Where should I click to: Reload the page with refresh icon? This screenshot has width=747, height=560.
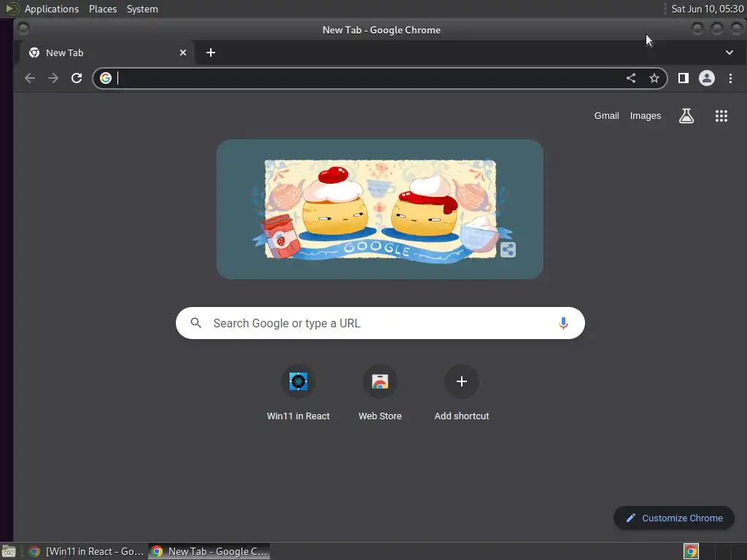click(76, 78)
